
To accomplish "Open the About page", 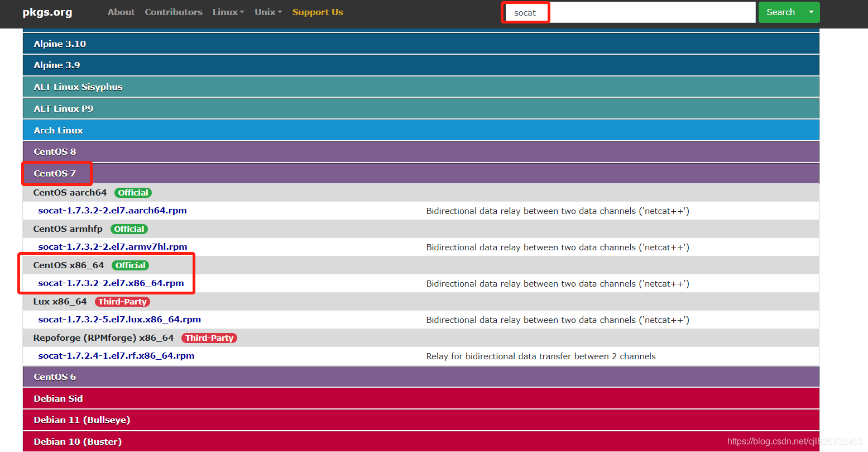I will pos(121,12).
